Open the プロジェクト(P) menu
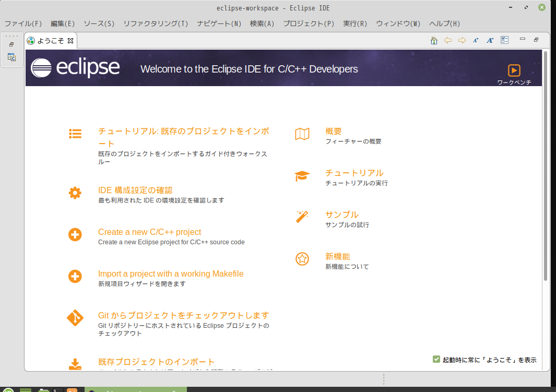The height and width of the screenshot is (392, 556). [309, 23]
